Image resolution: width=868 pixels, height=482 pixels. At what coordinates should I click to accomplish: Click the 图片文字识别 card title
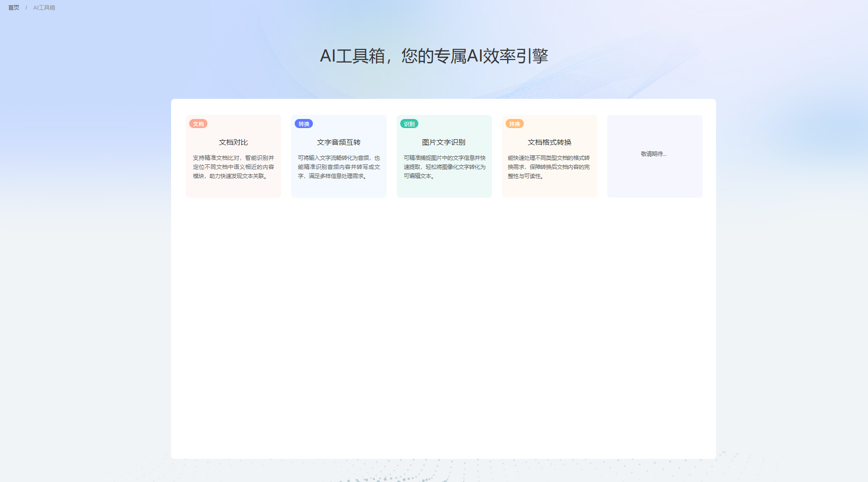point(444,142)
